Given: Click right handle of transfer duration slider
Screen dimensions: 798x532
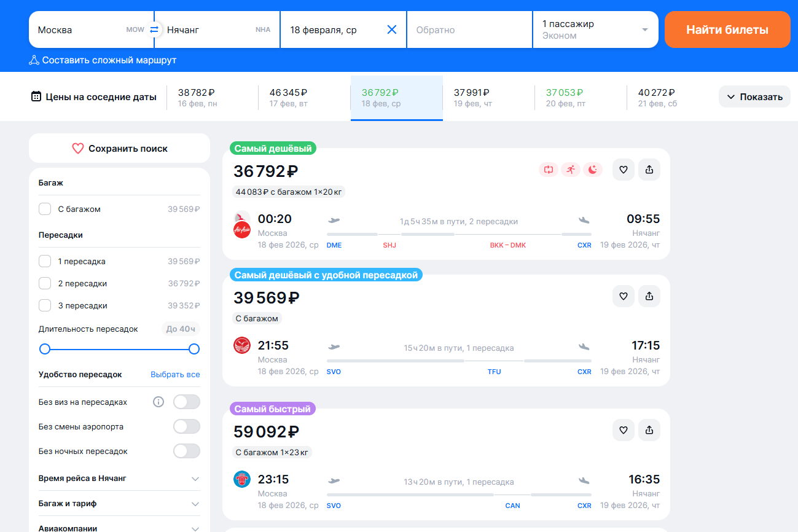Looking at the screenshot, I should coord(194,349).
